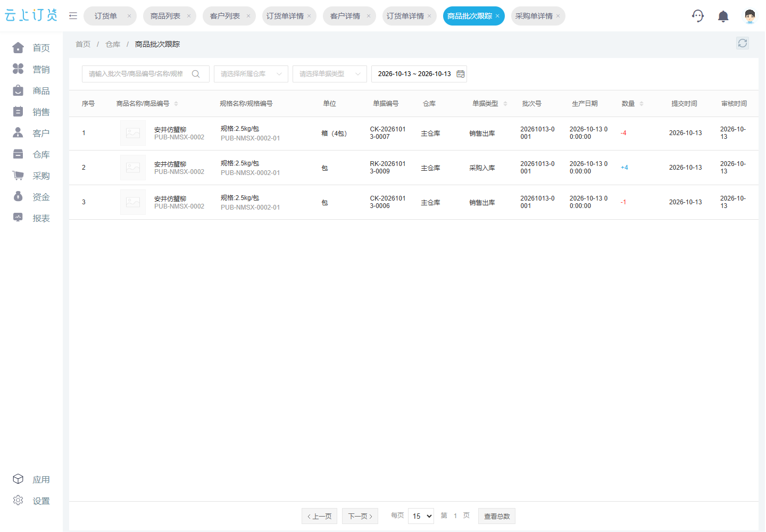Click the product thumbnail in row 1
The image size is (766, 532).
pos(133,133)
